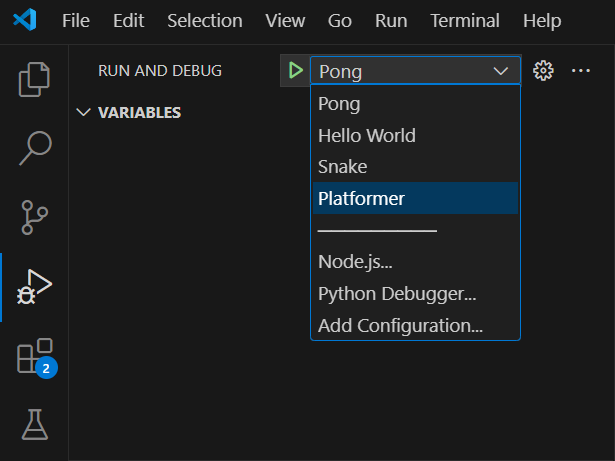Open the Search view icon

(x=35, y=148)
